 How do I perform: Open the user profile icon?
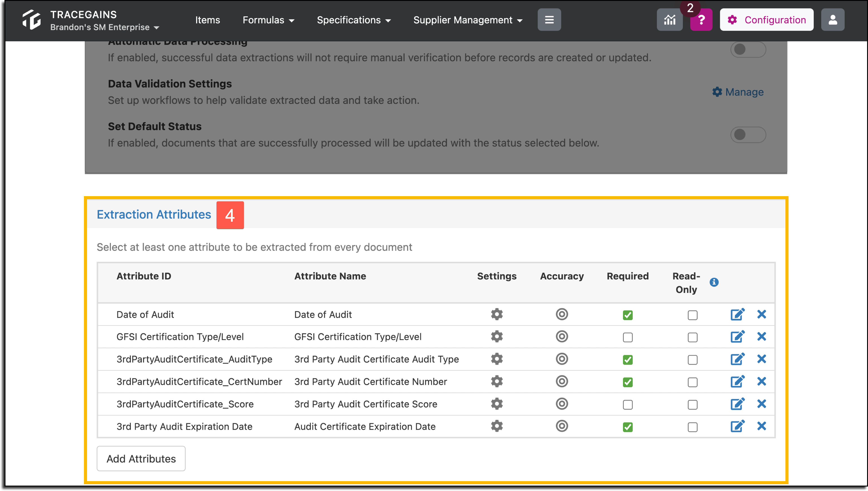(x=833, y=20)
